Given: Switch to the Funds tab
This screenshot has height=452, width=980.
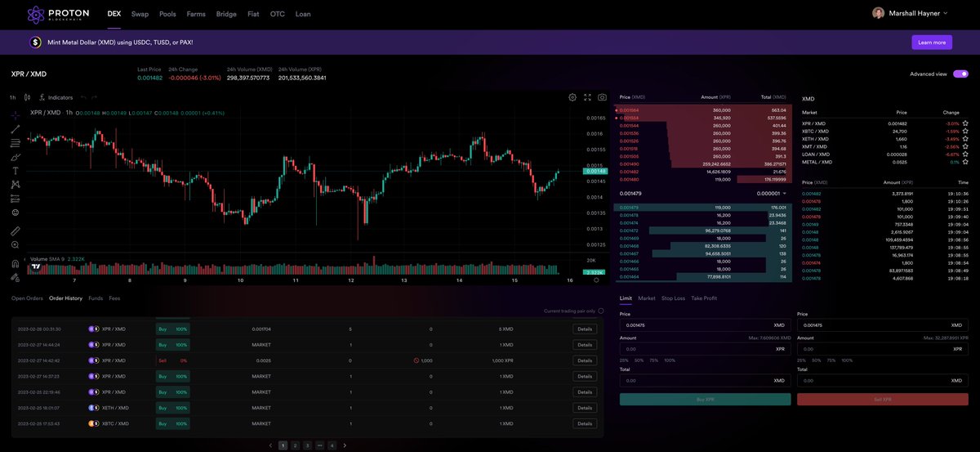Looking at the screenshot, I should tap(96, 298).
